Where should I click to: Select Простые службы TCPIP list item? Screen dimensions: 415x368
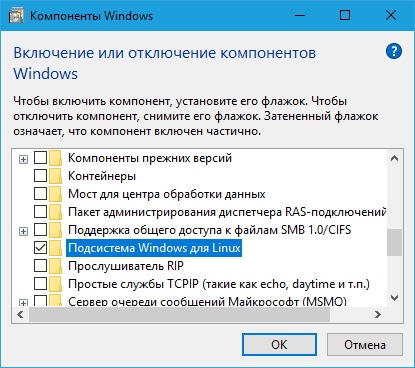click(x=219, y=284)
